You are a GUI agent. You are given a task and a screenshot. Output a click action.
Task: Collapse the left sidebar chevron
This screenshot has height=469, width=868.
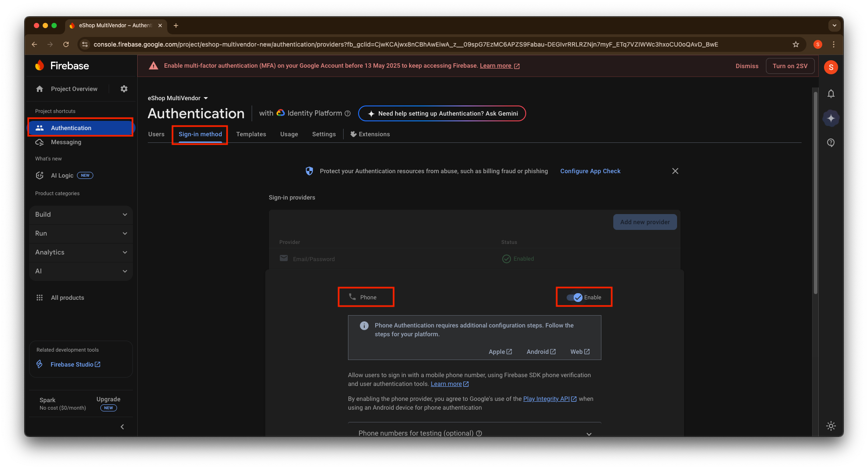[122, 427]
